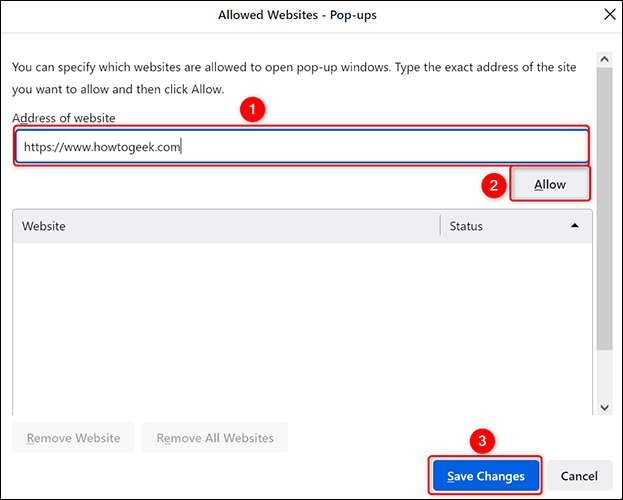The image size is (623, 500).
Task: Click the scrollbar up arrow
Action: point(604,59)
